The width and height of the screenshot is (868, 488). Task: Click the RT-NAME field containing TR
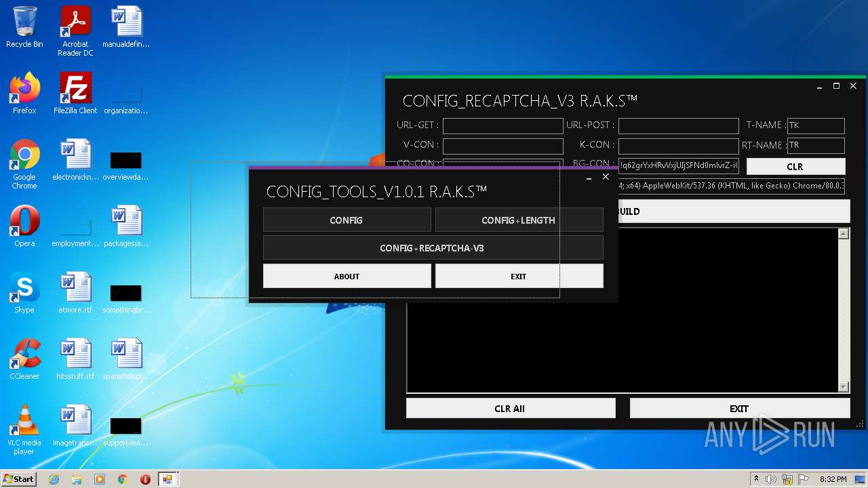[815, 146]
